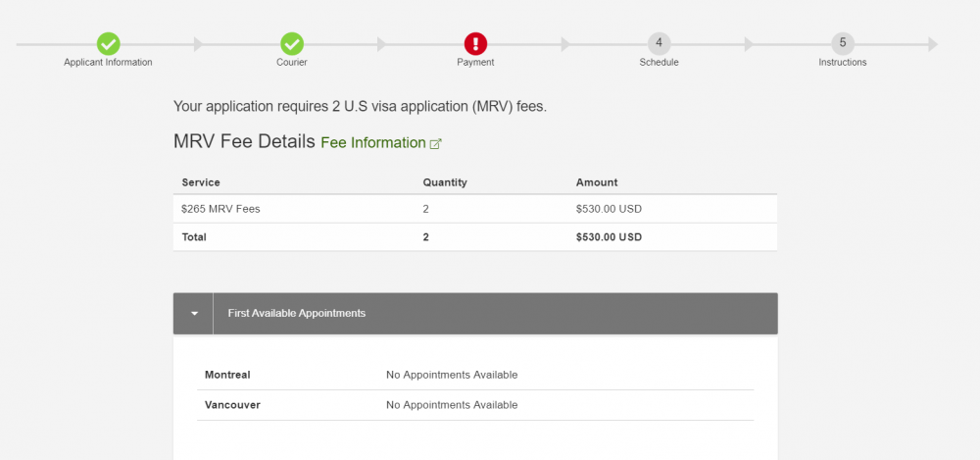Viewport: 980px width, 460px height.
Task: Click the external link icon beside Fee Information
Action: click(436, 144)
